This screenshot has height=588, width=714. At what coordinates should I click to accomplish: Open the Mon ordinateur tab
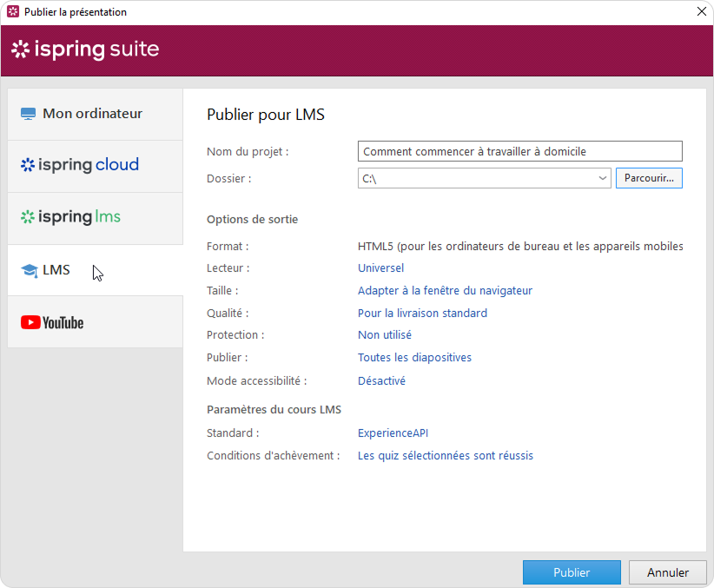point(92,114)
